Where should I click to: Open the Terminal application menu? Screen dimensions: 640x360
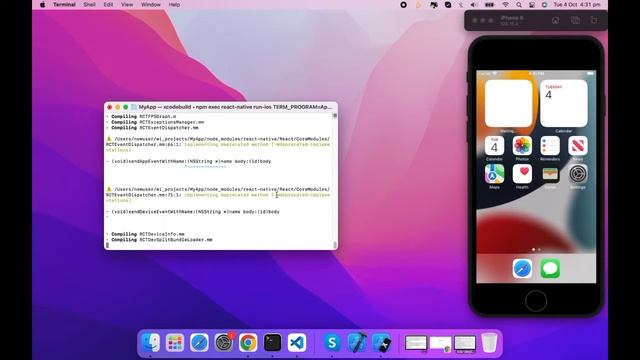pos(64,4)
